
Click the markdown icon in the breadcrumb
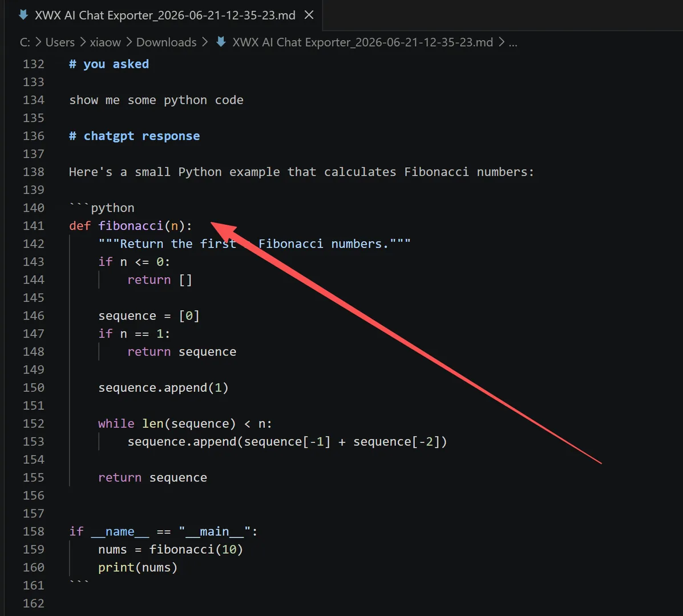point(221,42)
